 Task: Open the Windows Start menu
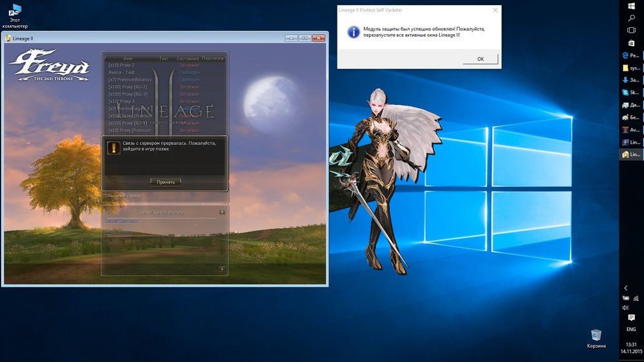tap(631, 6)
